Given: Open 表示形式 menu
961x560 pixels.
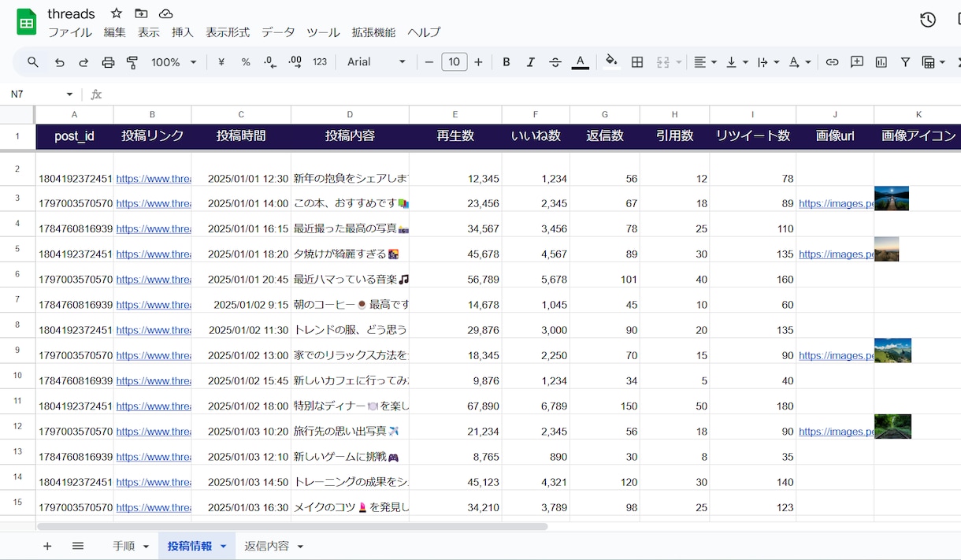Looking at the screenshot, I should [228, 32].
